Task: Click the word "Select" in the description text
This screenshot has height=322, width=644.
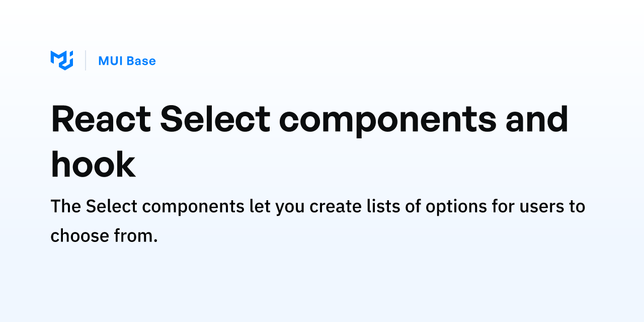Action: (109, 207)
